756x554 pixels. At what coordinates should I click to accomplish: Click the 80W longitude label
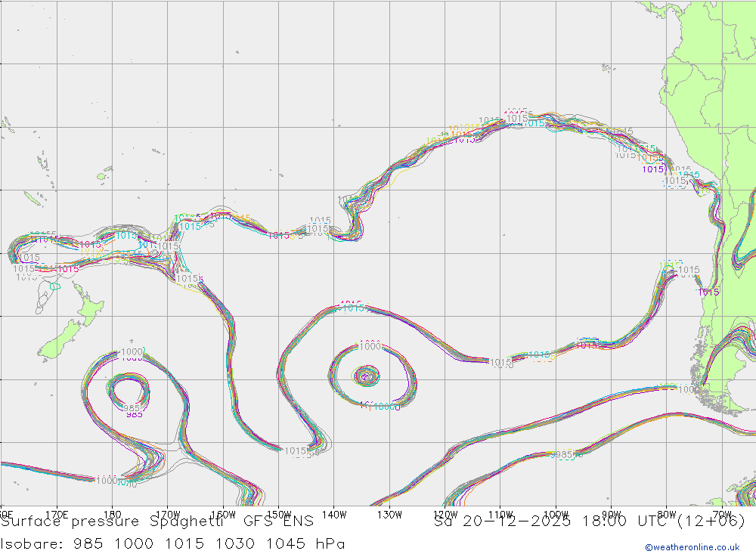(667, 515)
